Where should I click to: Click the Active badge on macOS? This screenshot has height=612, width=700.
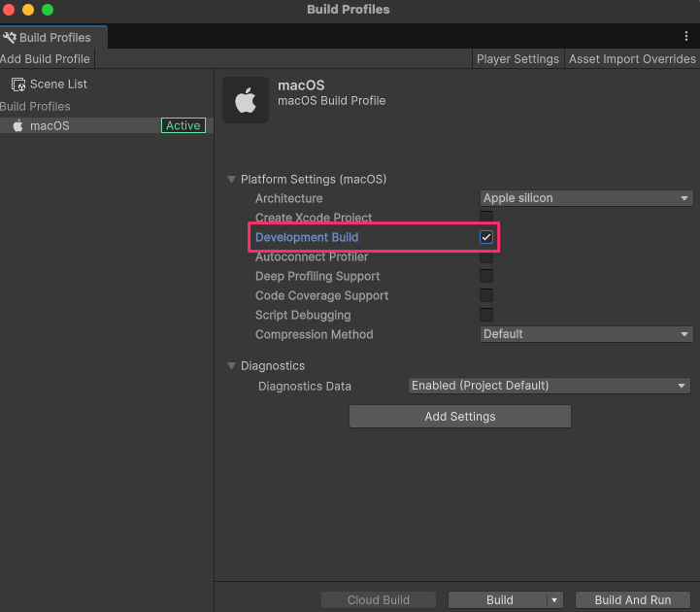[x=183, y=126]
